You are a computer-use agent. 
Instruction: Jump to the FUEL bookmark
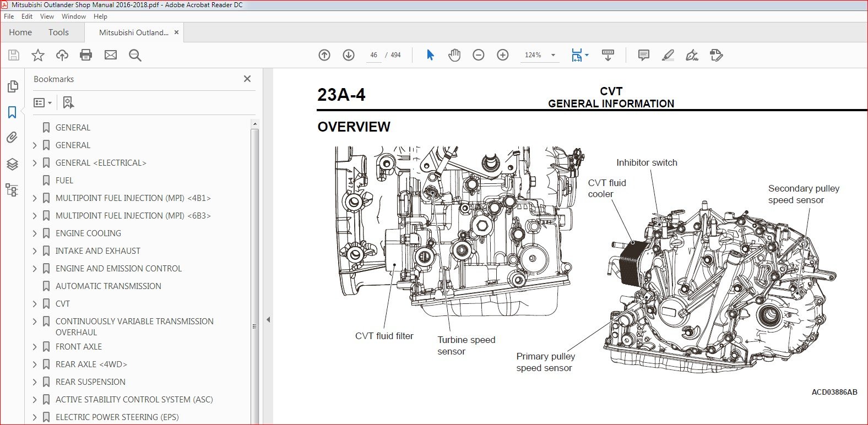64,181
